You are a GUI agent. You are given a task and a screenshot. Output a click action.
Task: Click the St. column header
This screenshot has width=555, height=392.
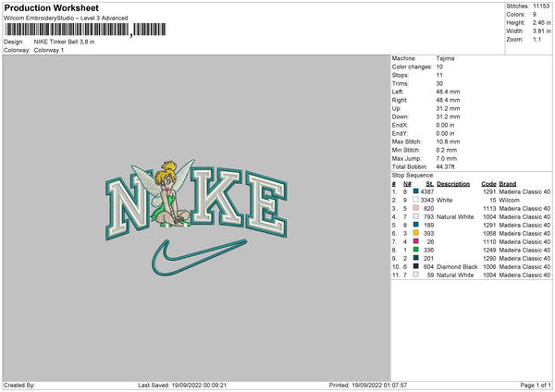(x=430, y=184)
